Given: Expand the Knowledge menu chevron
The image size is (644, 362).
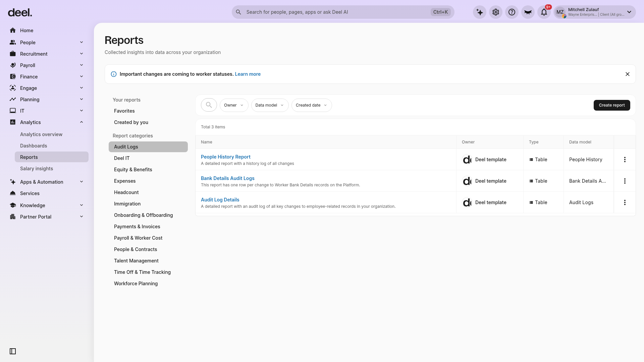Looking at the screenshot, I should click(82, 205).
